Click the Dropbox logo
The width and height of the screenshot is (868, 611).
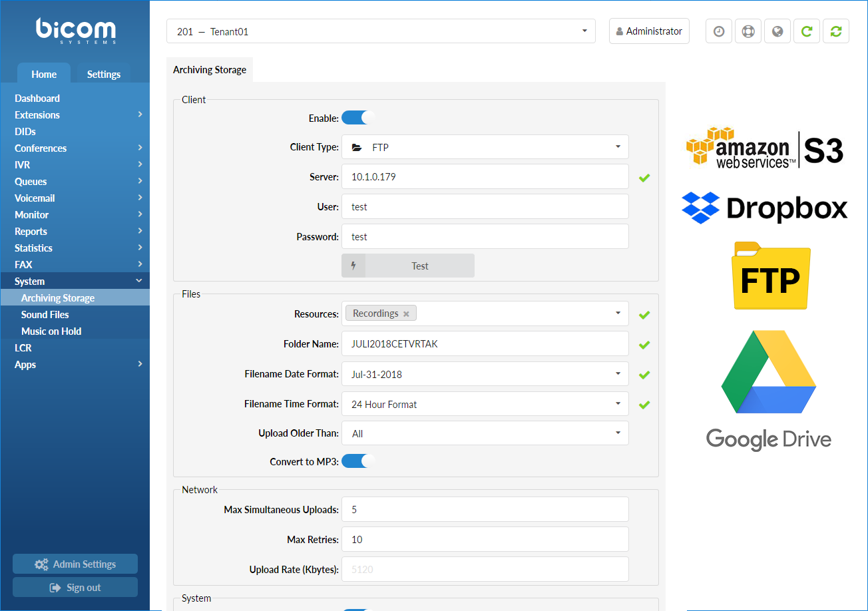tap(765, 208)
